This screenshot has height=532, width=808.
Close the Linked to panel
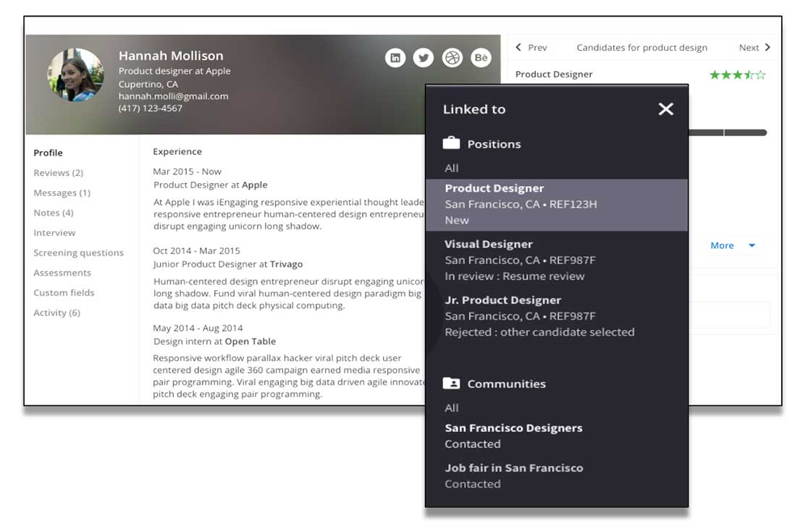(665, 109)
